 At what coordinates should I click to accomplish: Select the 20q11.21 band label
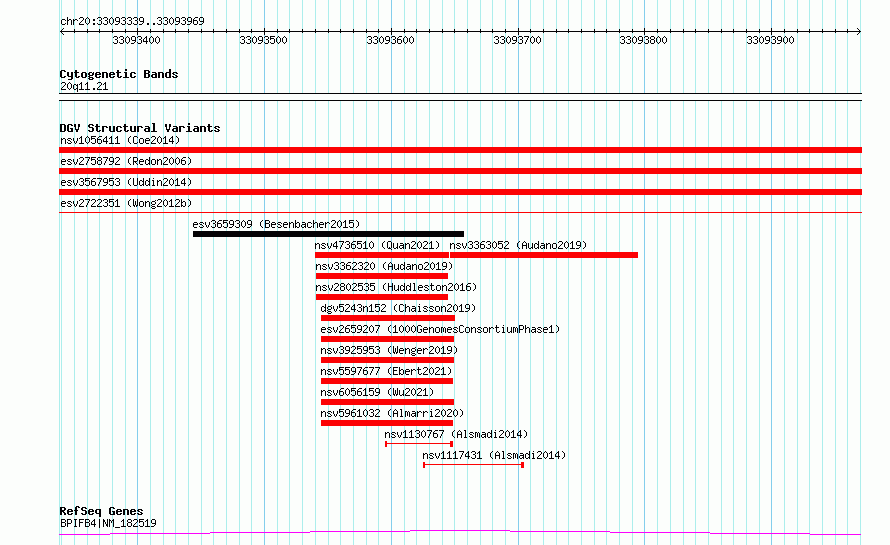(84, 86)
